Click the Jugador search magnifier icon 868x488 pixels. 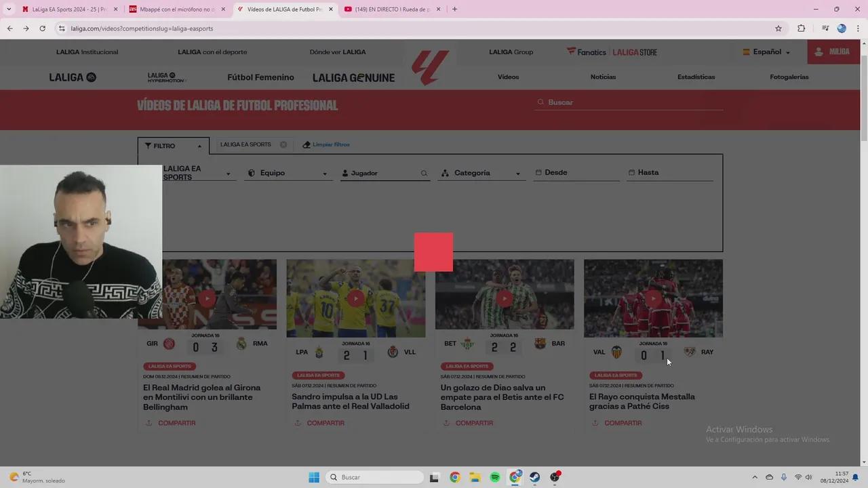click(425, 174)
